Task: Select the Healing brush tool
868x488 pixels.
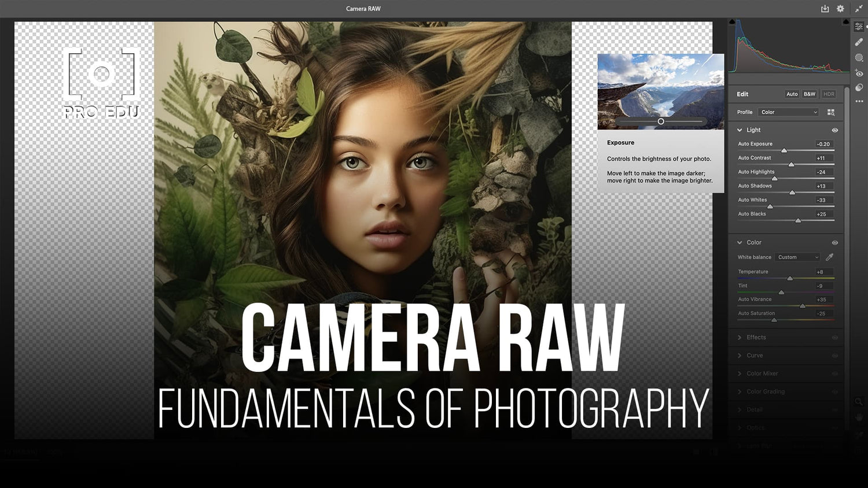Action: 859,42
